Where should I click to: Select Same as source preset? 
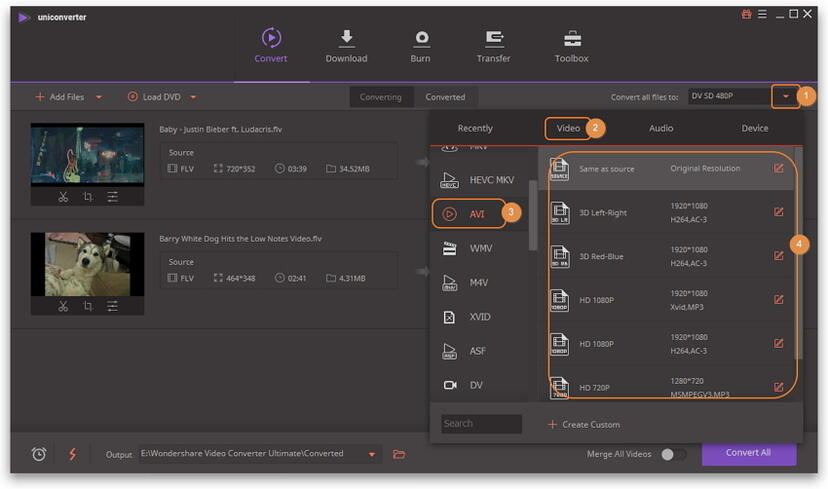[x=666, y=169]
